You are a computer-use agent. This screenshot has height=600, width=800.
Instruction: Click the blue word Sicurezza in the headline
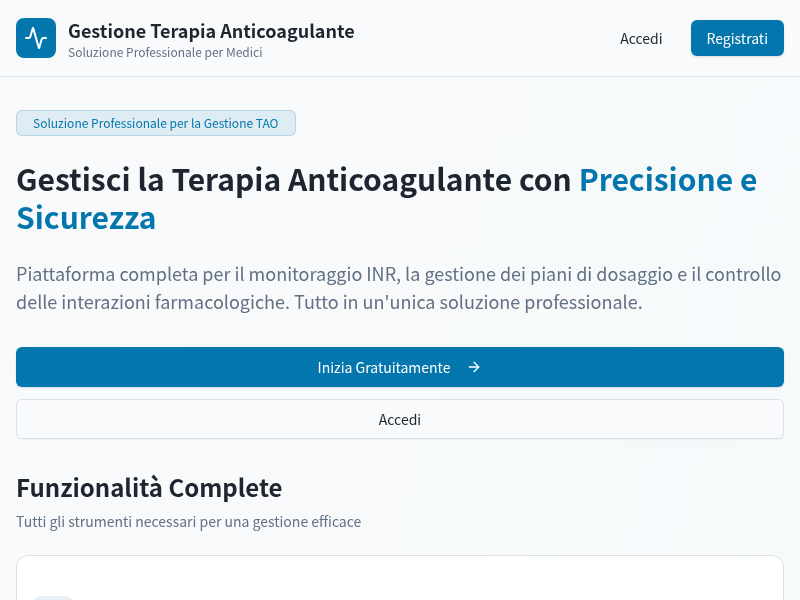tap(86, 218)
